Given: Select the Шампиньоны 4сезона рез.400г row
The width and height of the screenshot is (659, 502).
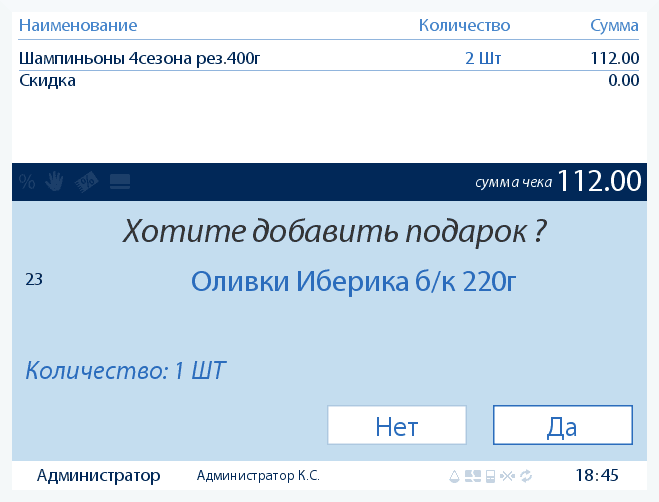Looking at the screenshot, I should coord(329,58).
